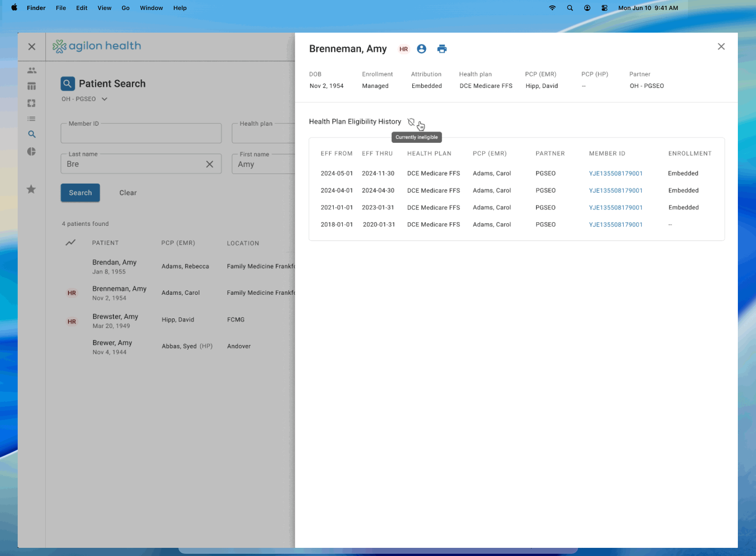Open the third sidebar grid icon
Image resolution: width=756 pixels, height=556 pixels.
(31, 103)
